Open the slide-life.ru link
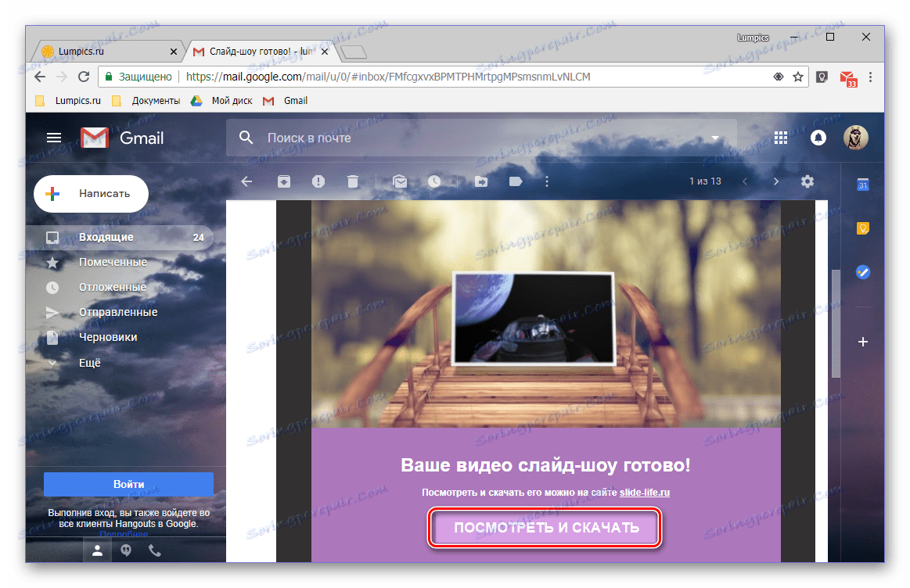 coord(644,493)
